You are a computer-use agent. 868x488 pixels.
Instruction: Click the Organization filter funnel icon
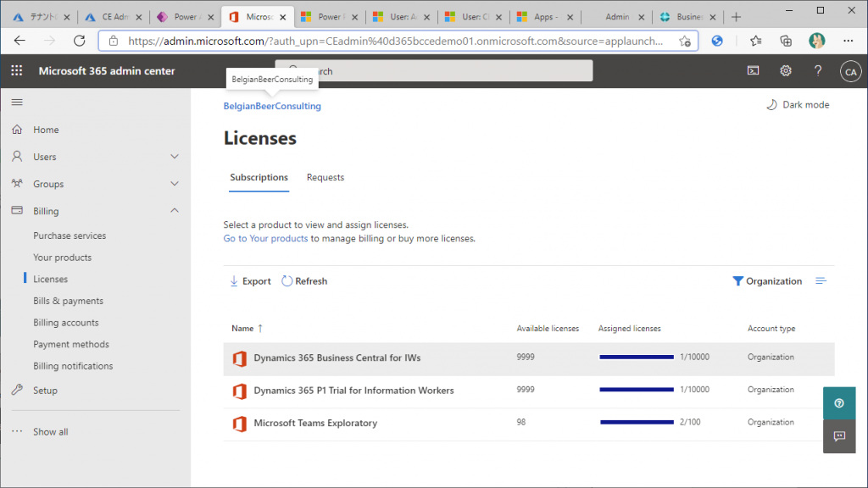737,281
